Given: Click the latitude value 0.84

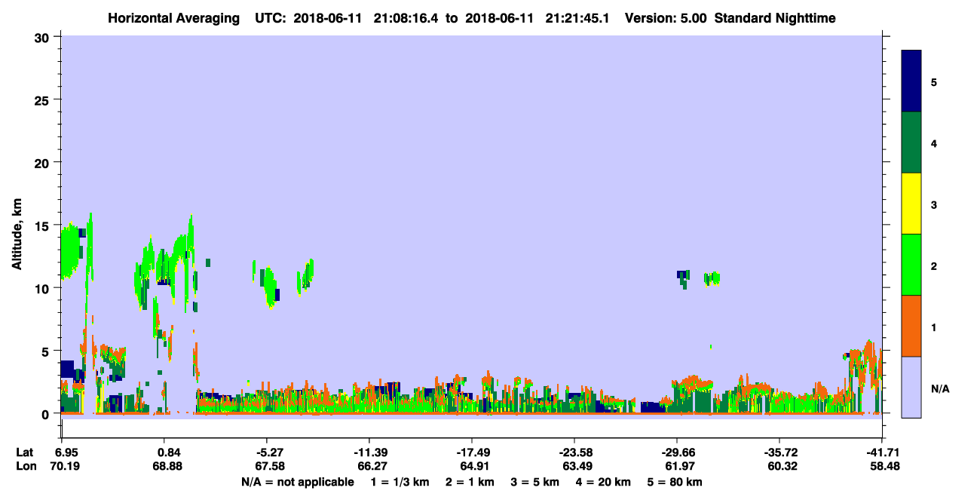Looking at the screenshot, I should [168, 452].
